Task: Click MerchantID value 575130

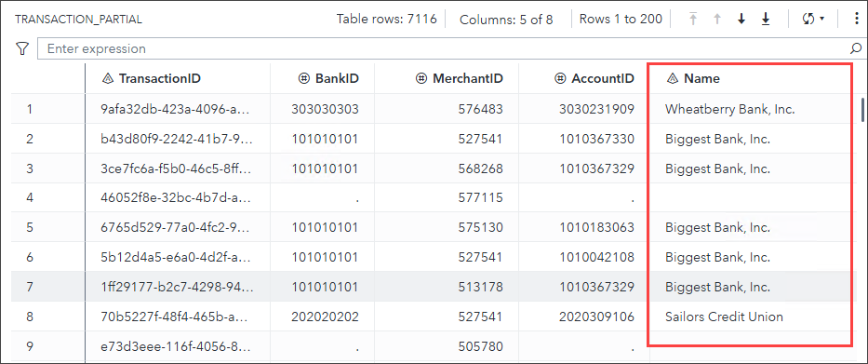Action: 480,227
